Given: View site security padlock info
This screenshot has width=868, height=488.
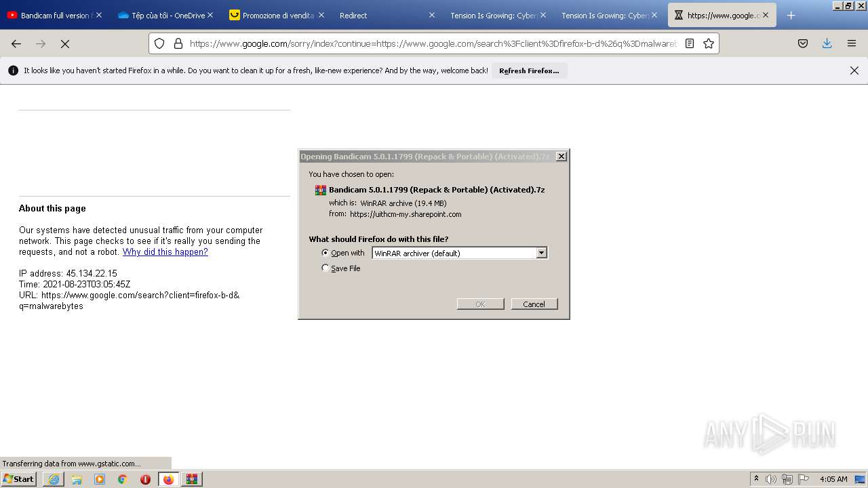Looking at the screenshot, I should coord(178,43).
